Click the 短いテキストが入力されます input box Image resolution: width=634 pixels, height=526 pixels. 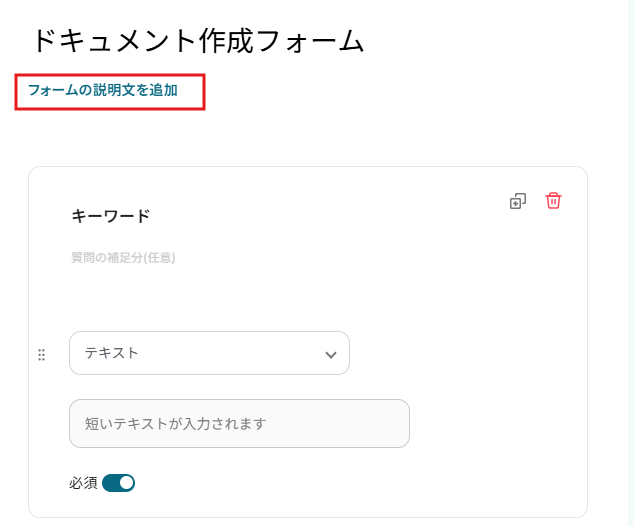point(239,423)
